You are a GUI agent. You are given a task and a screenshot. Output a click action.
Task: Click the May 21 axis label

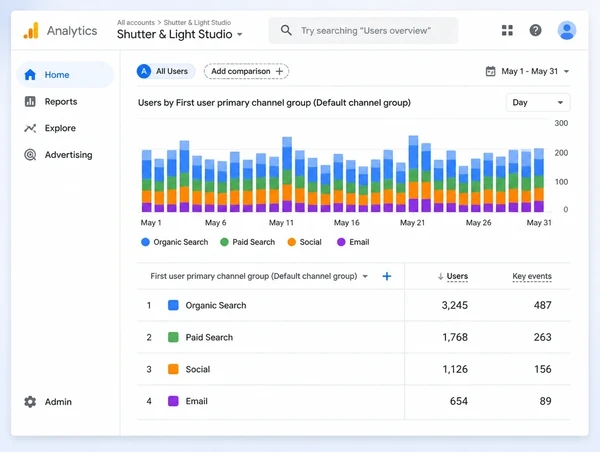coord(412,222)
